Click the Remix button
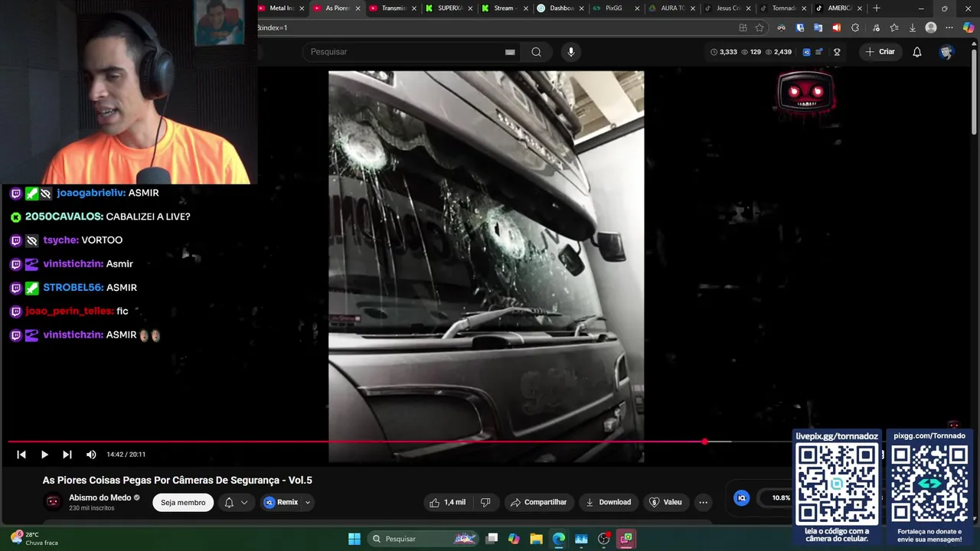Screen dimensions: 980x551 282,502
